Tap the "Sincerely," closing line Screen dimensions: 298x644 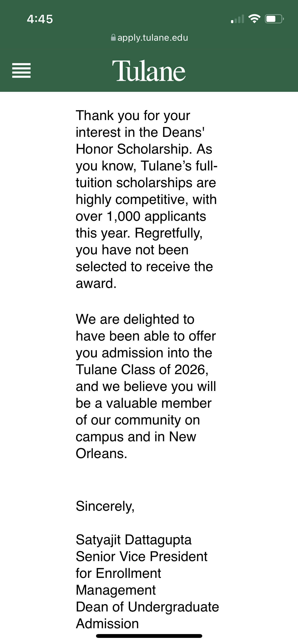point(105,506)
